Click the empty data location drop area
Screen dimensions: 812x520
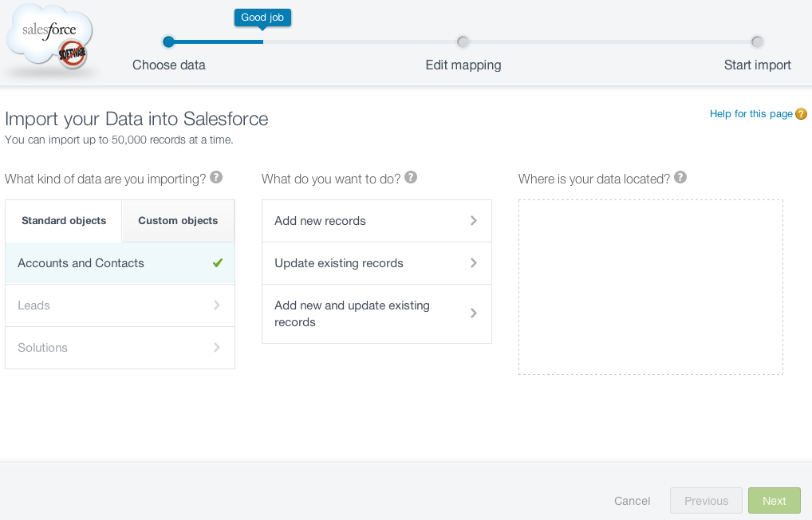click(650, 287)
